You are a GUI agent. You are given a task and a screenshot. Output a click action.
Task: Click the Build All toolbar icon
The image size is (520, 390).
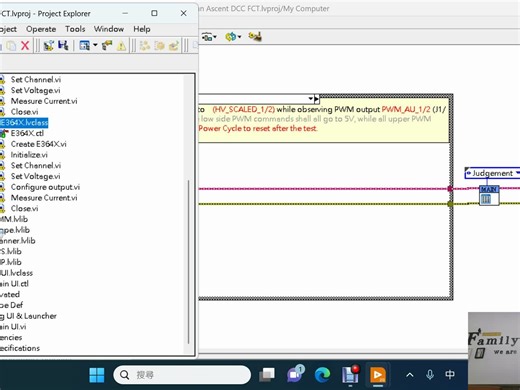coord(144,46)
